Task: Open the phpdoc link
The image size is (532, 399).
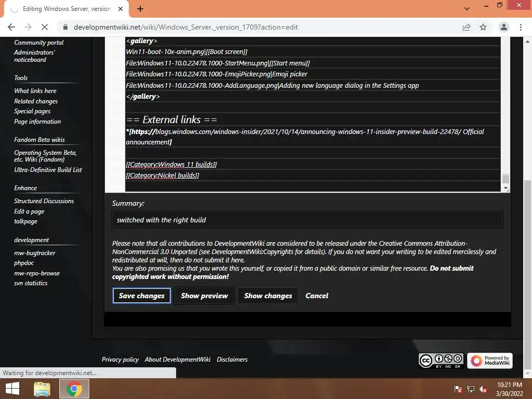Action: pyautogui.click(x=24, y=263)
